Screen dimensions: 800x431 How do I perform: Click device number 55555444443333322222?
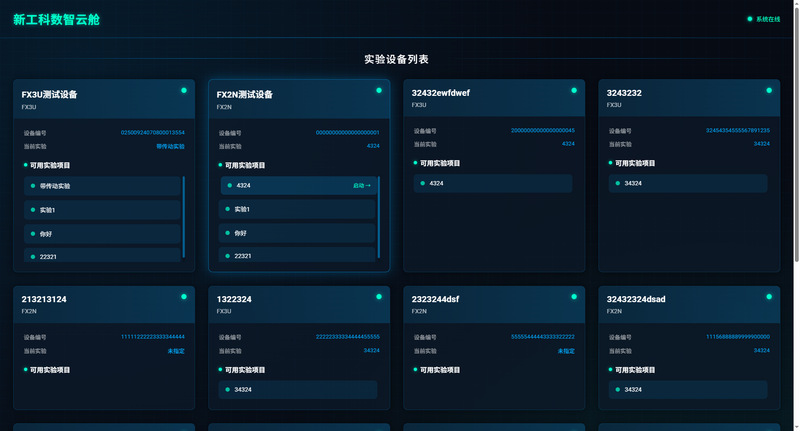click(543, 337)
